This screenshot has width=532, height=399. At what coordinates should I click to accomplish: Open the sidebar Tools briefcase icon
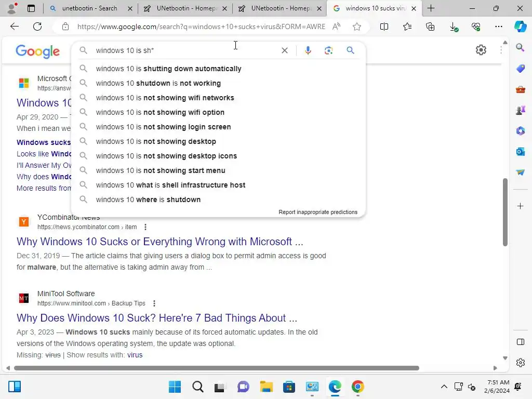coord(520,89)
